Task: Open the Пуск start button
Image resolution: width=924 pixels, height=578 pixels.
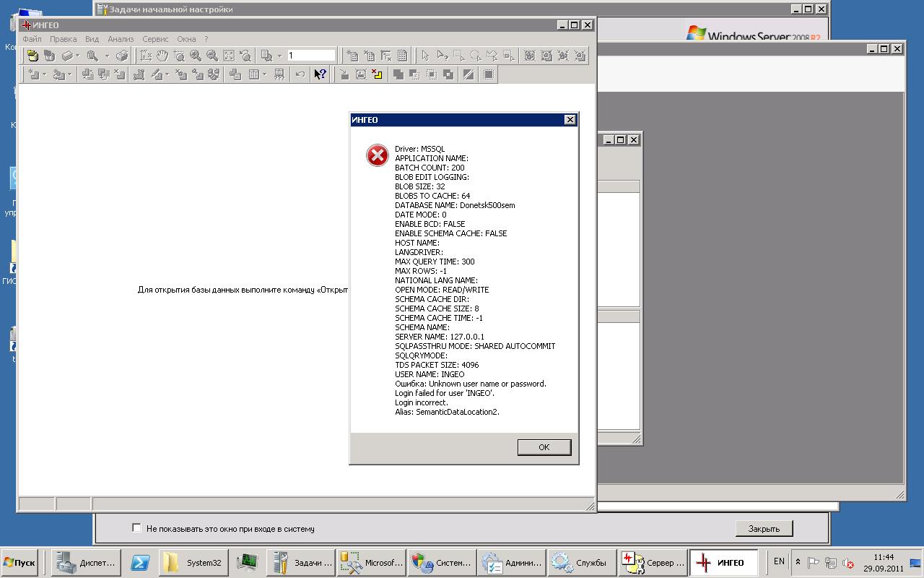Action: [19, 562]
